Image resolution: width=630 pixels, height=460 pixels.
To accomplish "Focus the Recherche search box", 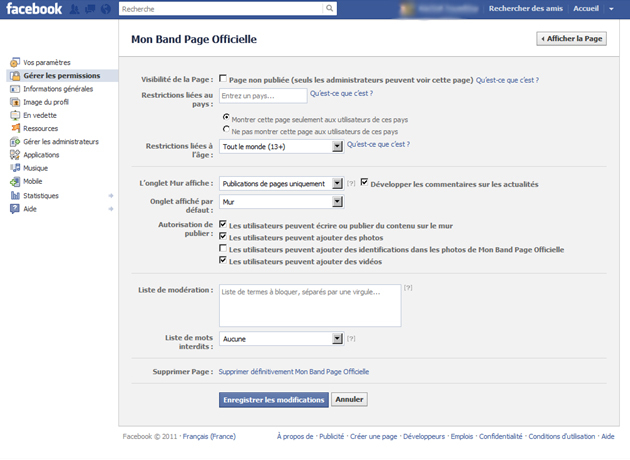I will [221, 8].
